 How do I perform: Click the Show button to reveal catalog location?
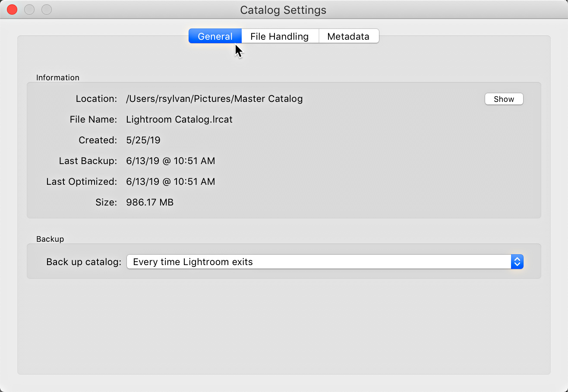504,99
